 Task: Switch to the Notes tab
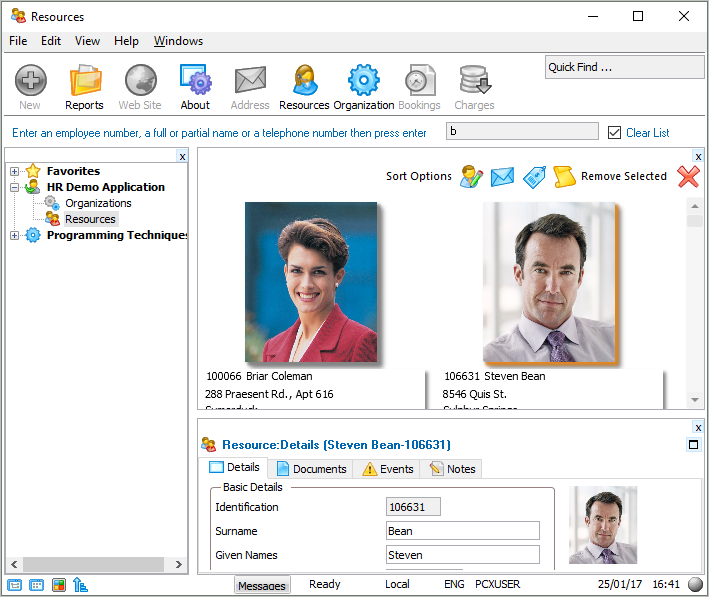[x=452, y=469]
